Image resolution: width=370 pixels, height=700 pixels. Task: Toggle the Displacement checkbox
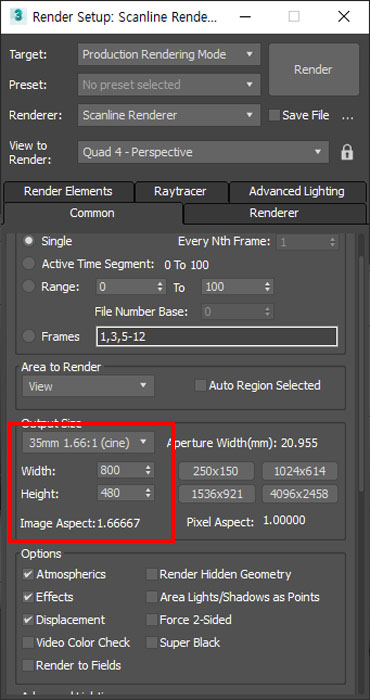tap(28, 620)
